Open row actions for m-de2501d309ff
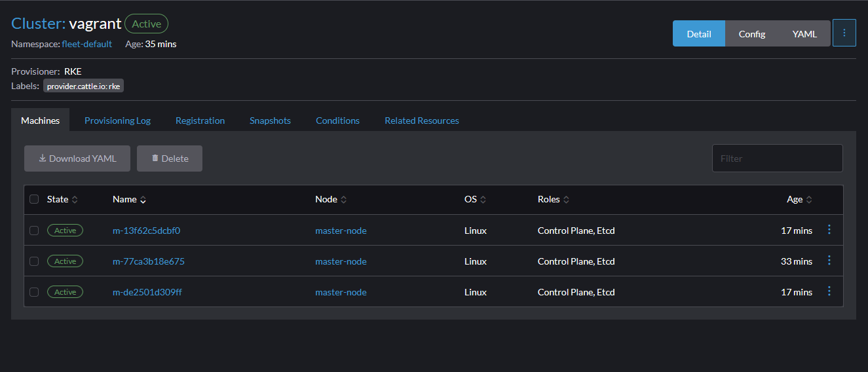The height and width of the screenshot is (372, 868). coord(829,291)
